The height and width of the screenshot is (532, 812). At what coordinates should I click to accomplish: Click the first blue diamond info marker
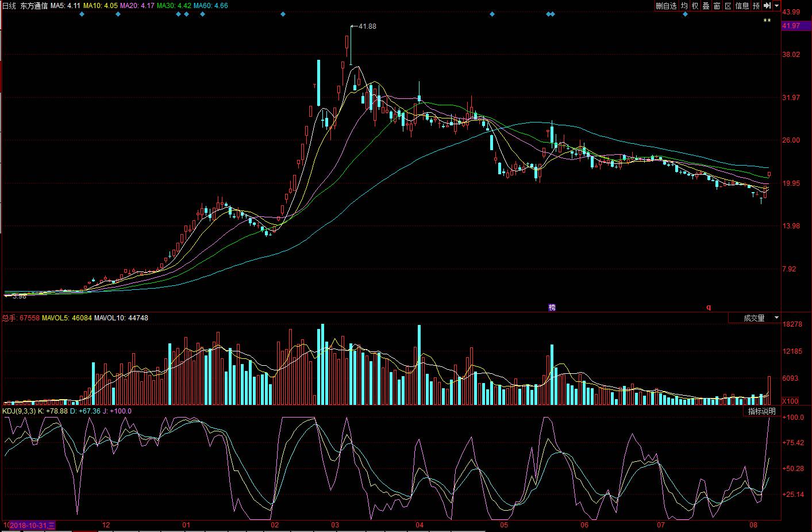(82, 14)
